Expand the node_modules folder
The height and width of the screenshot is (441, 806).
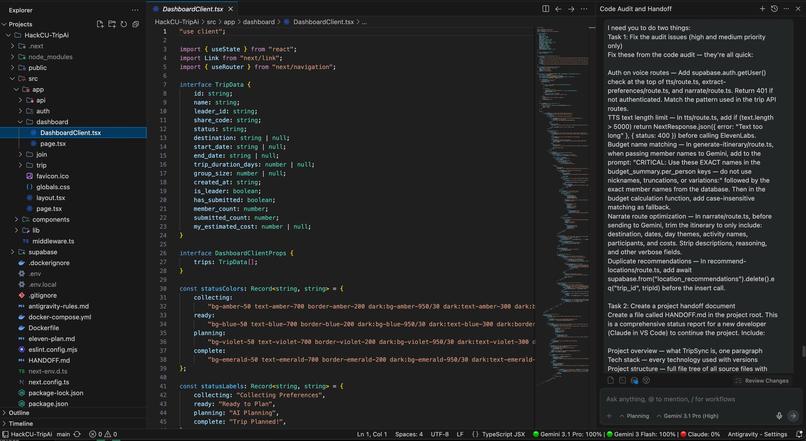(x=12, y=57)
